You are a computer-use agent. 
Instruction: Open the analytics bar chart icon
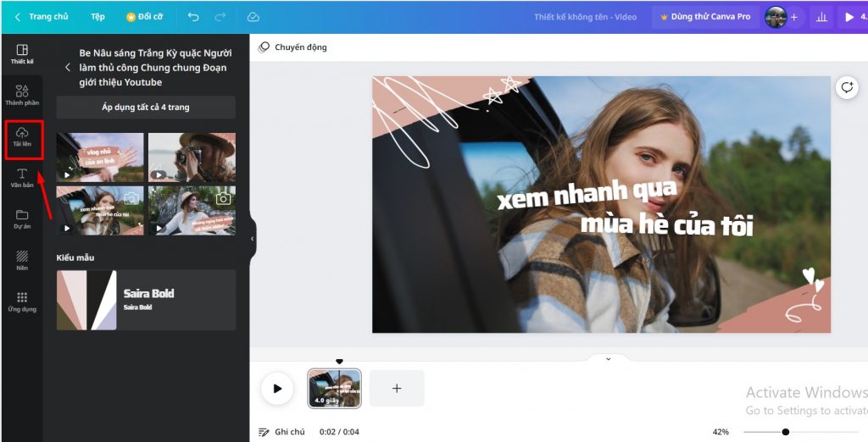coord(821,17)
